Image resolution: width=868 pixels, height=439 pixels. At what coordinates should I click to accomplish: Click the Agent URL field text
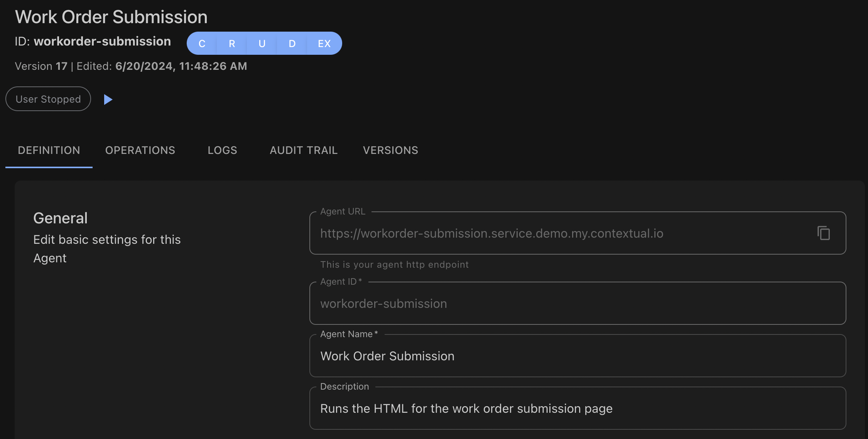click(491, 233)
